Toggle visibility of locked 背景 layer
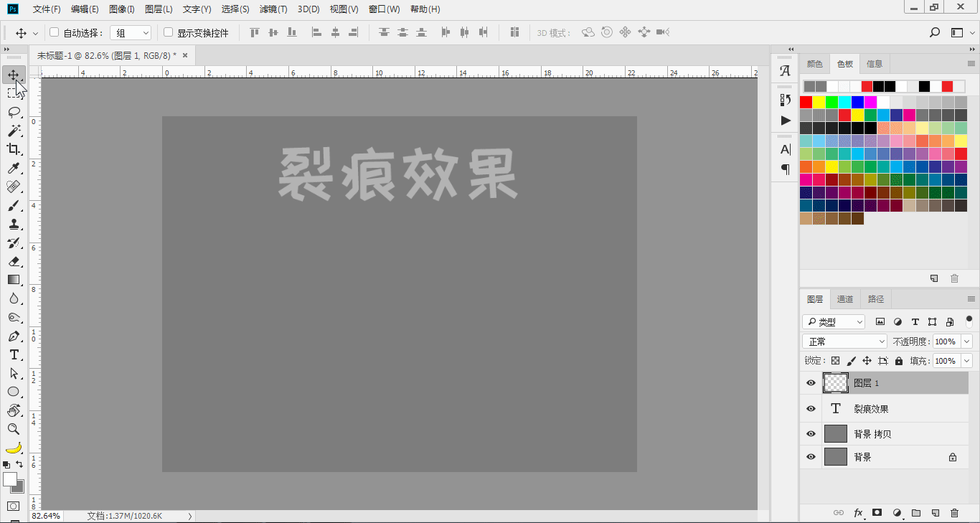The height and width of the screenshot is (523, 980). click(811, 457)
